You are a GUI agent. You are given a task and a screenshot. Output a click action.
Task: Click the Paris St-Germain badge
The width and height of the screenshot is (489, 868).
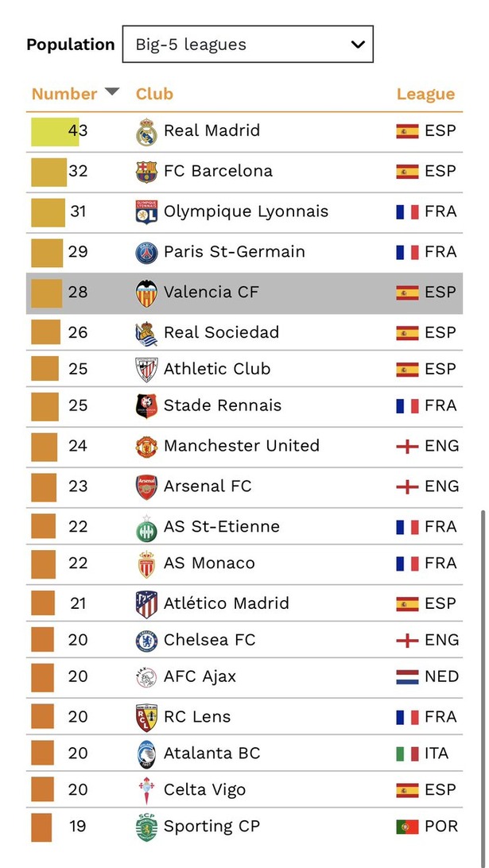[146, 253]
